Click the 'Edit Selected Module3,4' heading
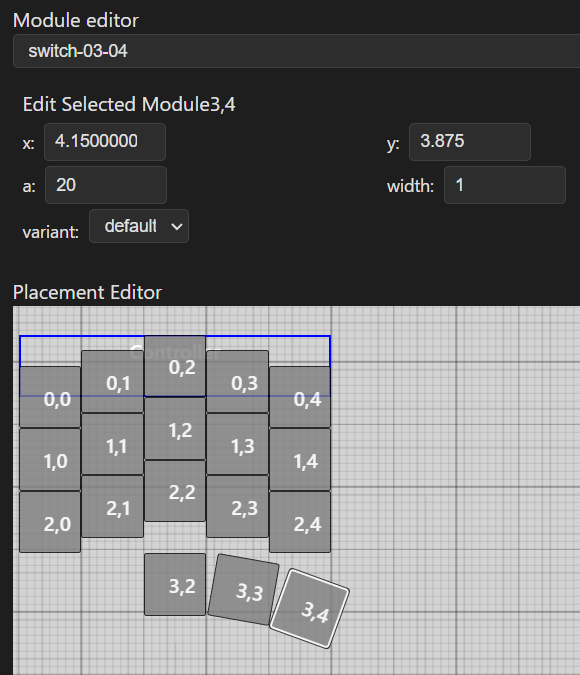The height and width of the screenshot is (675, 580). click(129, 104)
